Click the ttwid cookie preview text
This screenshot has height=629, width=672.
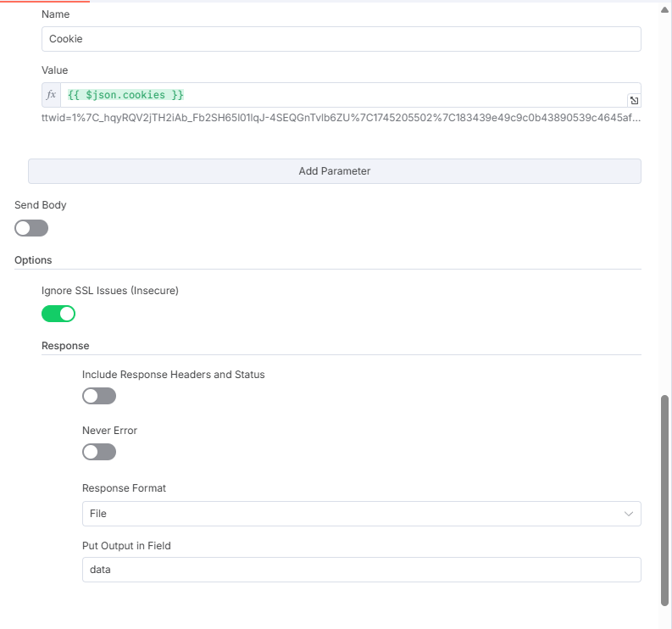click(341, 118)
